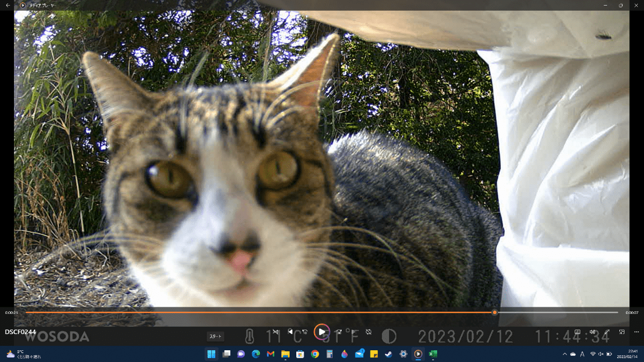The height and width of the screenshot is (362, 644).
Task: Open the Windows Start menu
Action: [x=211, y=354]
